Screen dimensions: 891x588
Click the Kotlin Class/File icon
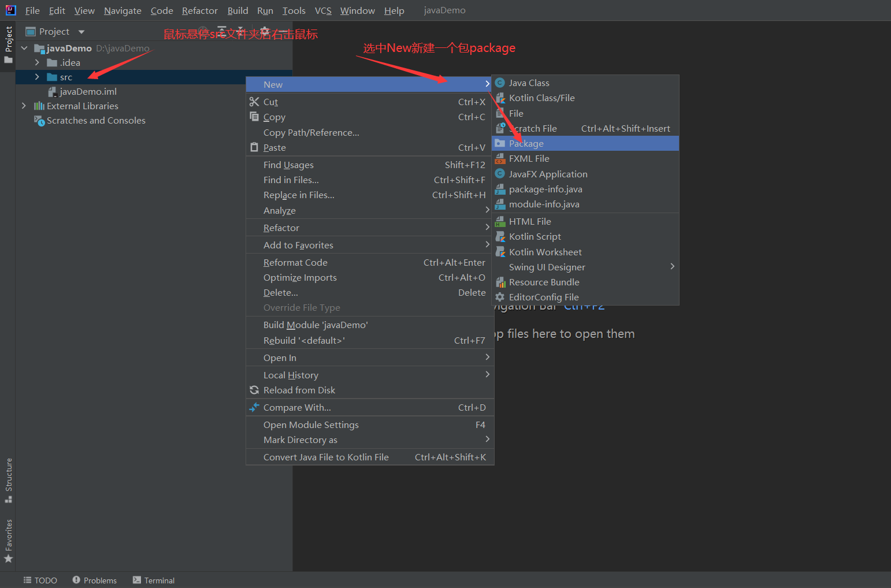500,98
